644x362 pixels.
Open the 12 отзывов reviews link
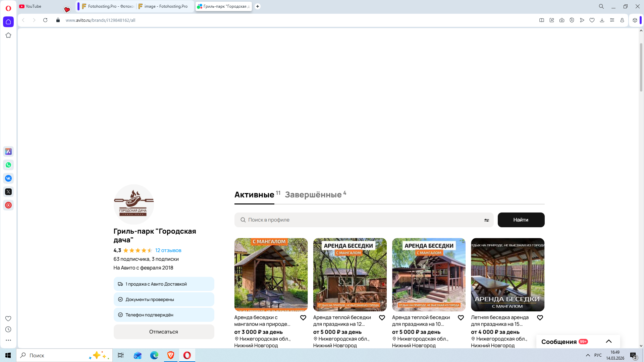[x=168, y=250]
